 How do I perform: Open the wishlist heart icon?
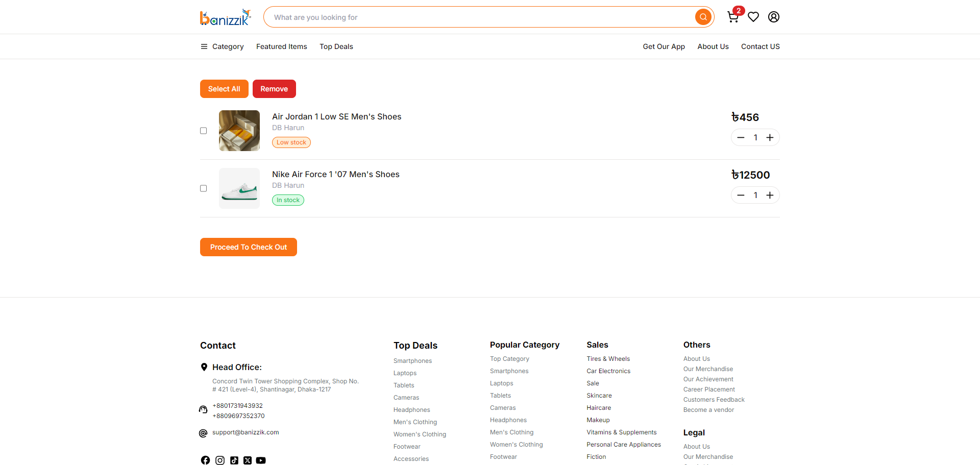click(x=753, y=17)
